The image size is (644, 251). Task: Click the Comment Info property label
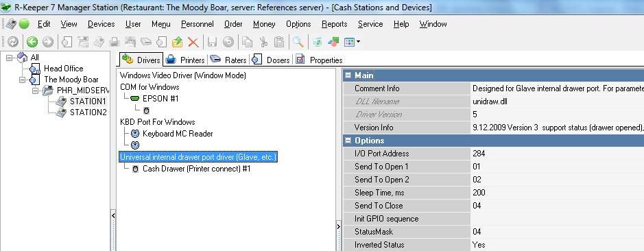click(377, 88)
